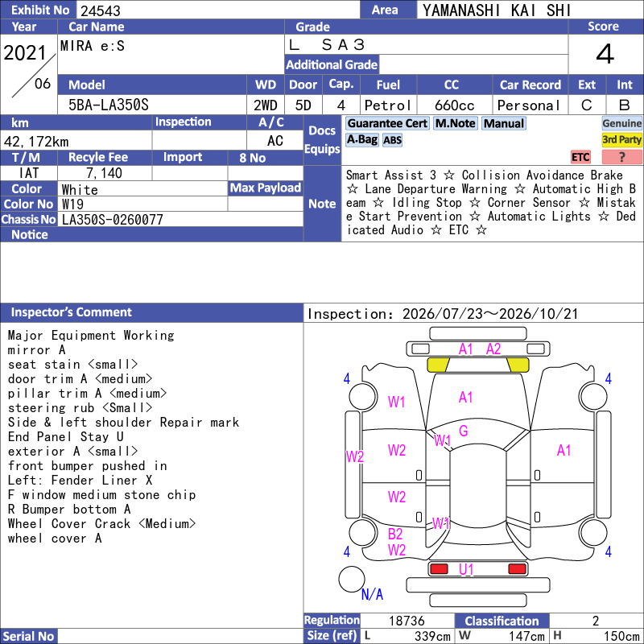Viewport: 644px width, 644px height.
Task: Click the rear-right tire rating 4
Action: [609, 551]
